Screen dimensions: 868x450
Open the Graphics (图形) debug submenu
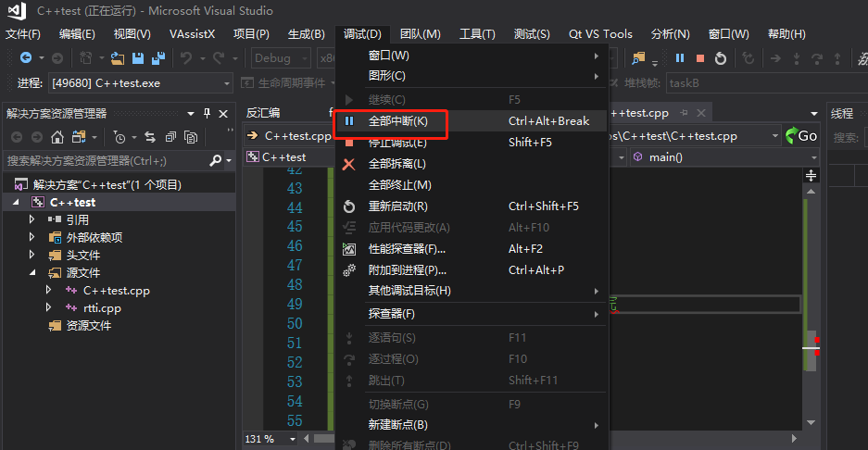click(472, 76)
